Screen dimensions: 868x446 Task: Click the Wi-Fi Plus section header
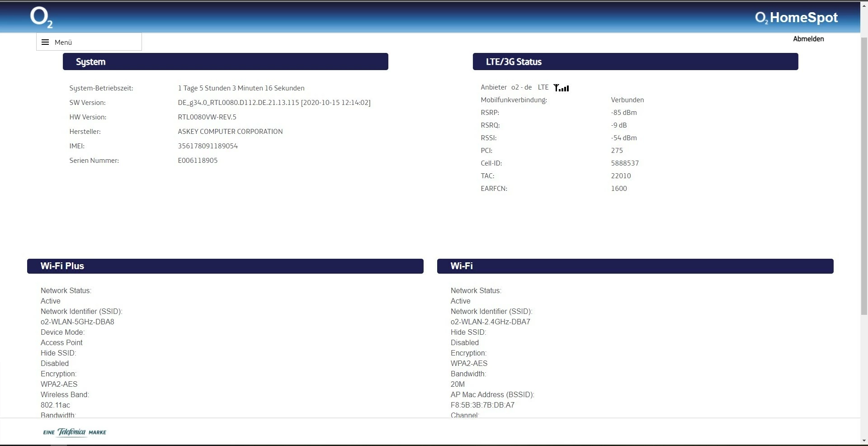(225, 266)
